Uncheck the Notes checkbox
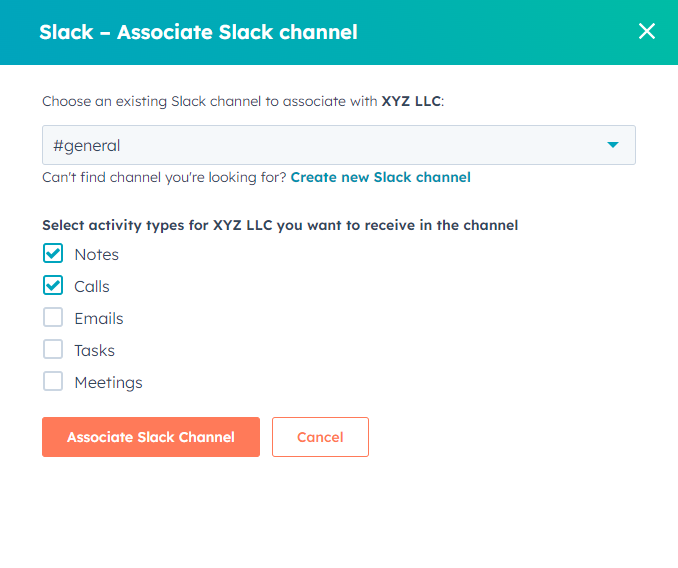Viewport: 678px width, 568px height. coord(53,254)
